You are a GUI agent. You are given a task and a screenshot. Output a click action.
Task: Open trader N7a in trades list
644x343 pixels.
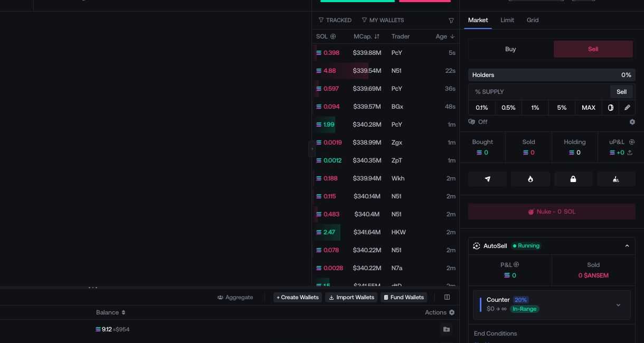point(397,268)
